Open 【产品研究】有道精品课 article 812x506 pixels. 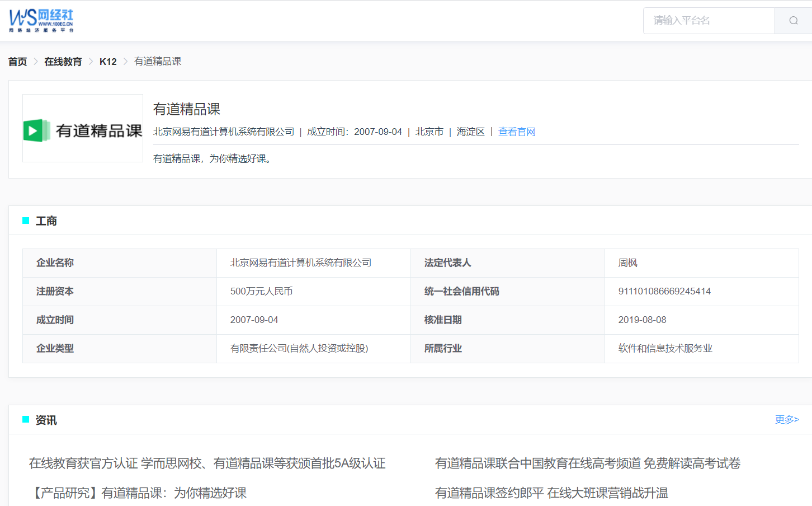pyautogui.click(x=138, y=493)
